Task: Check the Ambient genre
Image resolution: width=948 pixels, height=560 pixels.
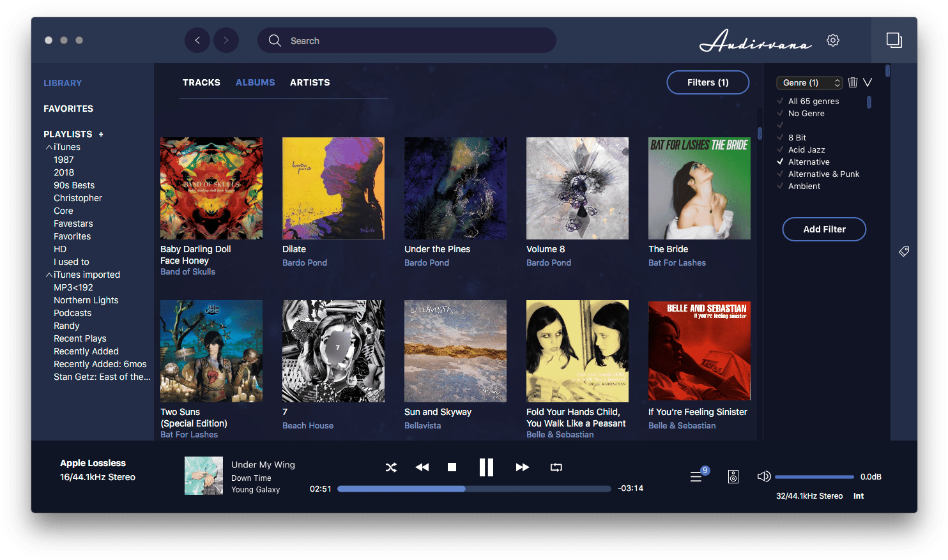Action: click(780, 186)
